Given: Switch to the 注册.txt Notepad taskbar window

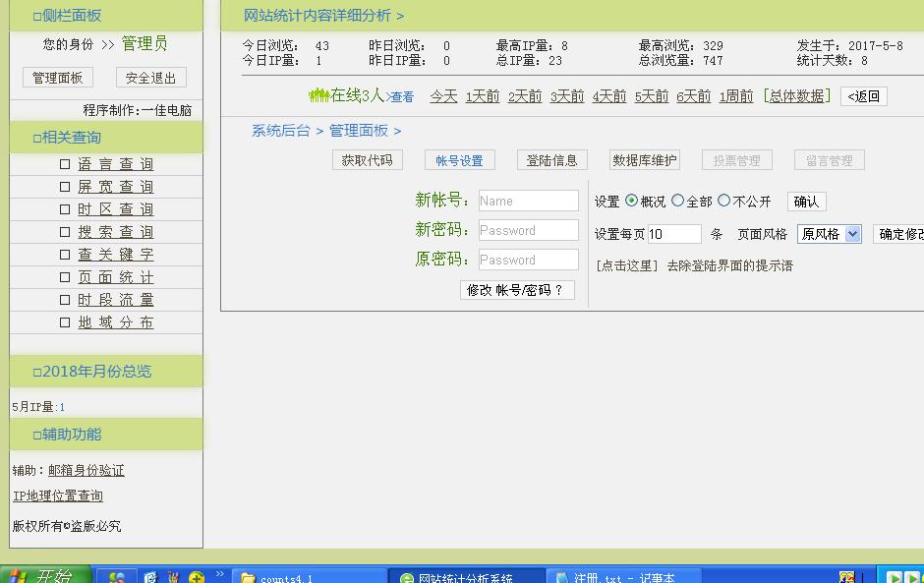Looking at the screenshot, I should tap(623, 576).
